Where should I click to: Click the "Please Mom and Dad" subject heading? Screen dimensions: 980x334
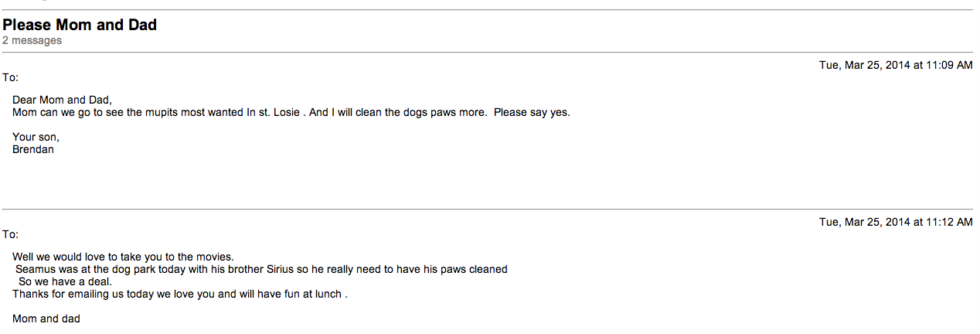point(80,25)
